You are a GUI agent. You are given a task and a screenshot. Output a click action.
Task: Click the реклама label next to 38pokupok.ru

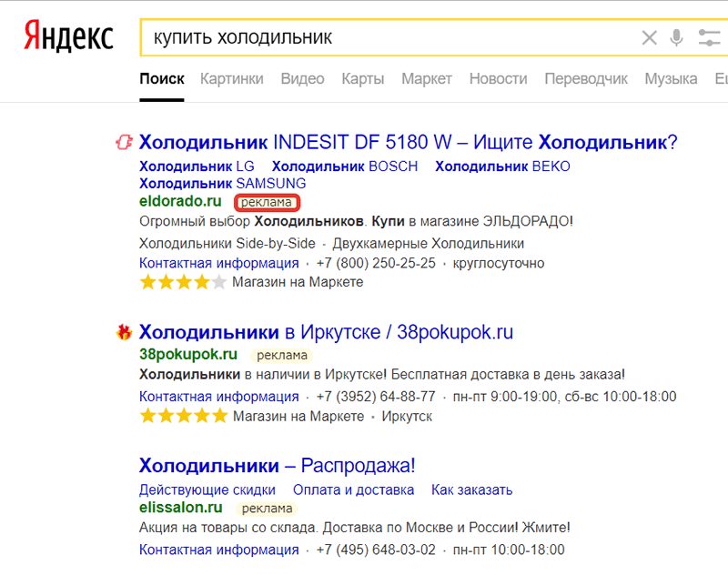tap(282, 356)
